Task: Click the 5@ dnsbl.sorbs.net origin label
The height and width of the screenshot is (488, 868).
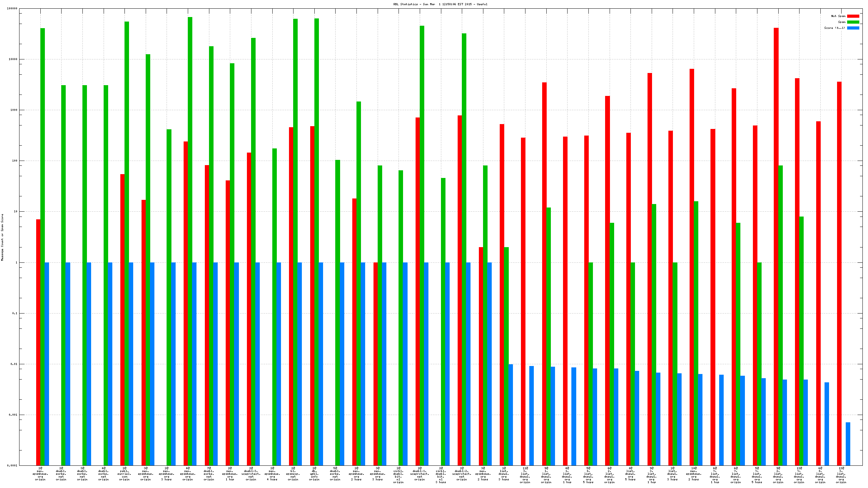Action: (335, 474)
